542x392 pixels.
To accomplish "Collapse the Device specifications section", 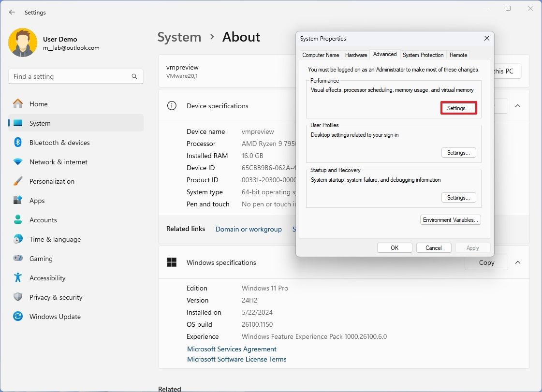I will (x=518, y=106).
